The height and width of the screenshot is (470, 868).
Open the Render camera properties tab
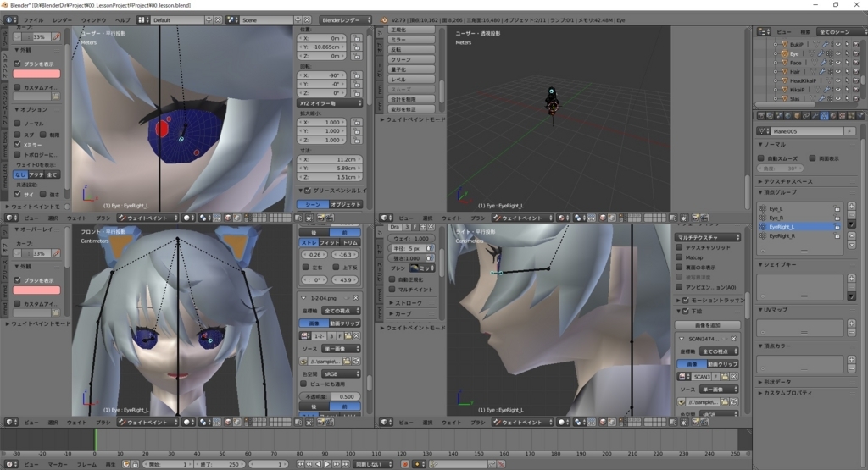pyautogui.click(x=761, y=115)
